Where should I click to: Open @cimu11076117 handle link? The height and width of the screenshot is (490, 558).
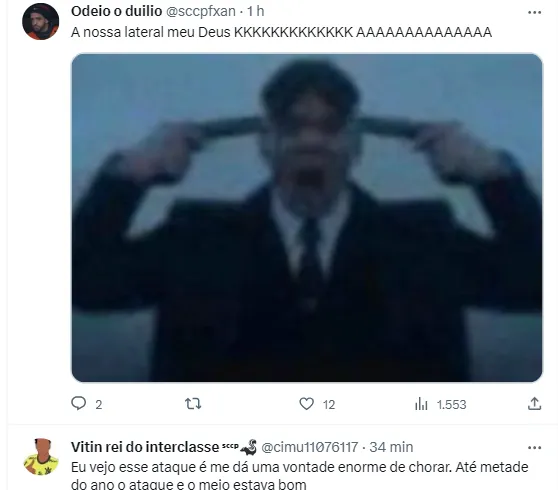click(310, 447)
